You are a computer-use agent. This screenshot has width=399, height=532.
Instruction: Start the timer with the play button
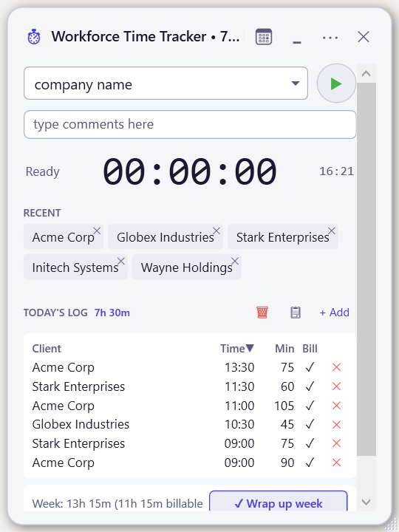click(x=336, y=83)
